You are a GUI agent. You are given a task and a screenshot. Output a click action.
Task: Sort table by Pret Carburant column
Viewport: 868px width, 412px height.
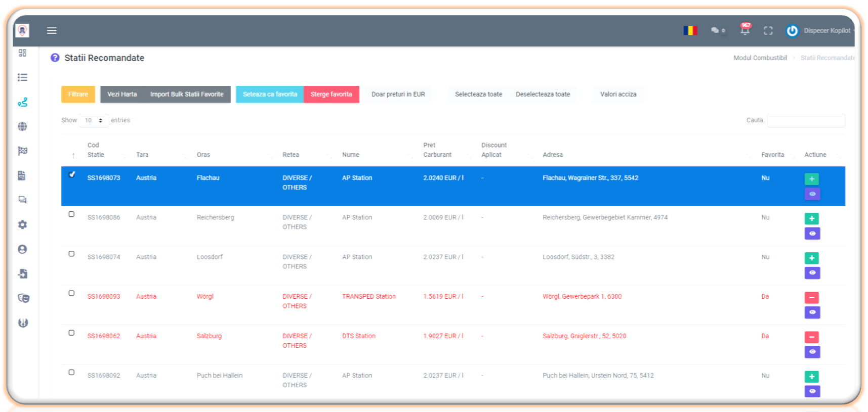click(x=437, y=150)
